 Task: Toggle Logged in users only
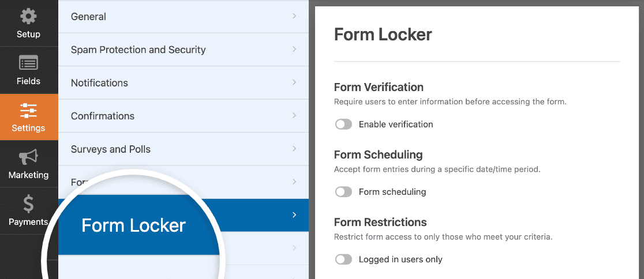click(x=343, y=259)
